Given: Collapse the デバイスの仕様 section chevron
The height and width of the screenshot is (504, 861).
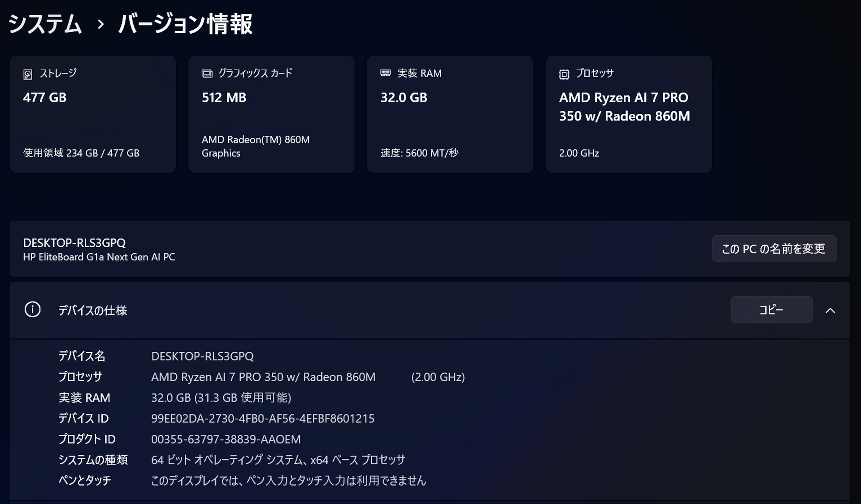Looking at the screenshot, I should 830,310.
